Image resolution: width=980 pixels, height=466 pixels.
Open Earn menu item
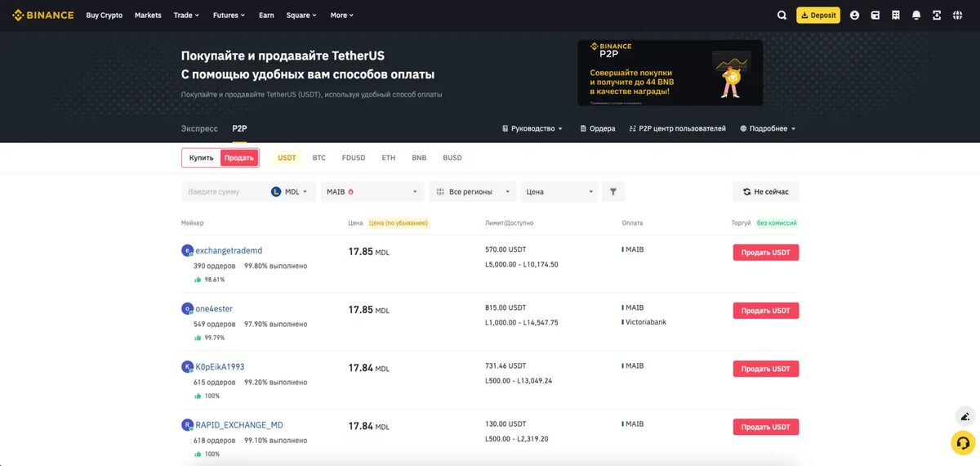pyautogui.click(x=266, y=15)
